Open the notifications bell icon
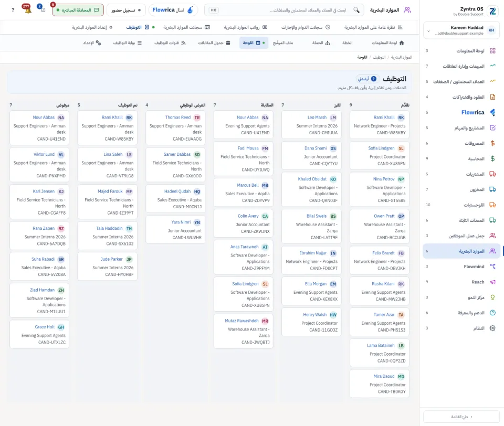 pyautogui.click(x=27, y=9)
